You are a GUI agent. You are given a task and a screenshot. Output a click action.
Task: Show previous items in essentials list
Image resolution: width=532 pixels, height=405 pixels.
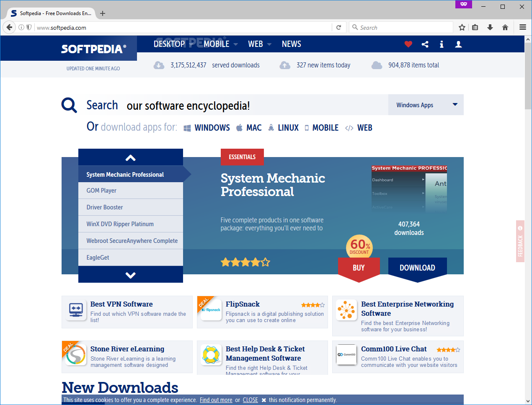coord(131,157)
